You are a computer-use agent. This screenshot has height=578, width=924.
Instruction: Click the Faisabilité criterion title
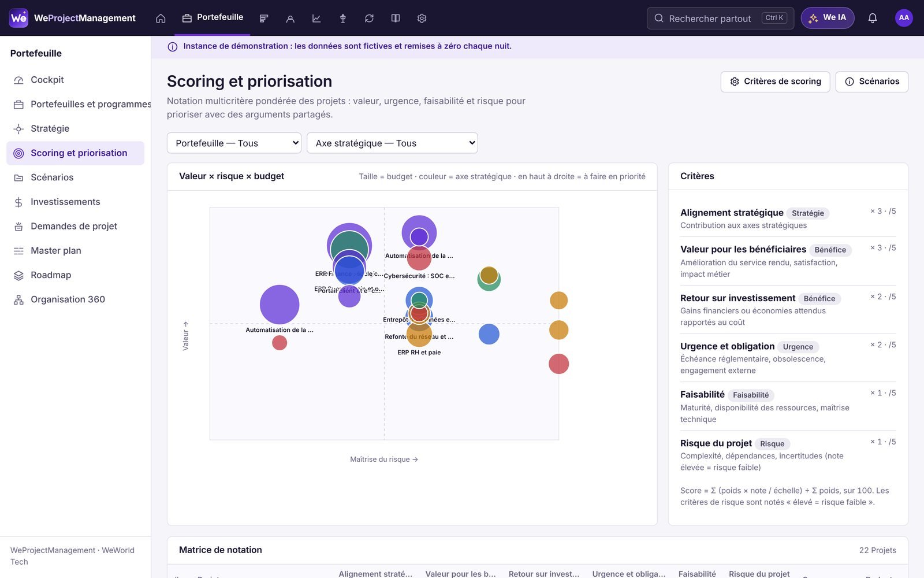702,394
